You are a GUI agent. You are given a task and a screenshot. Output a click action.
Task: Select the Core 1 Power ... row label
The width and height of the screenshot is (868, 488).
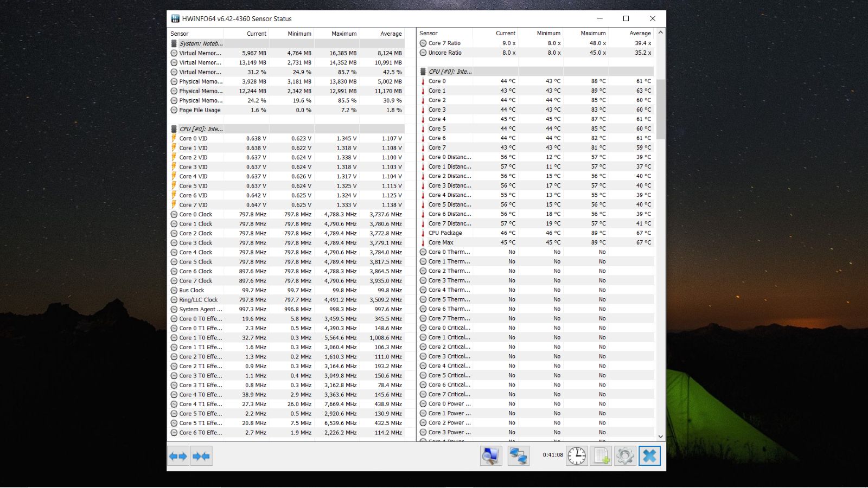coord(450,413)
